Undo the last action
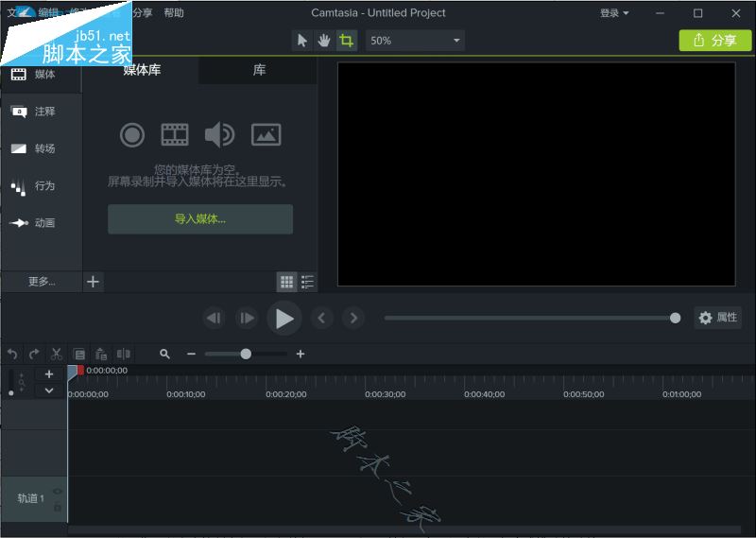Viewport: 756px width, 538px height. pos(12,355)
